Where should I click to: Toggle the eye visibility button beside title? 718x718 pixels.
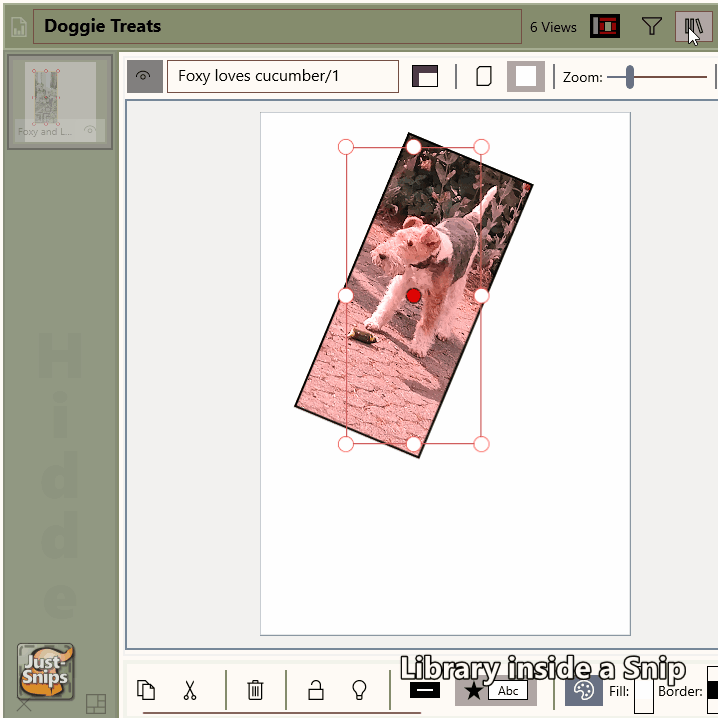[x=144, y=76]
